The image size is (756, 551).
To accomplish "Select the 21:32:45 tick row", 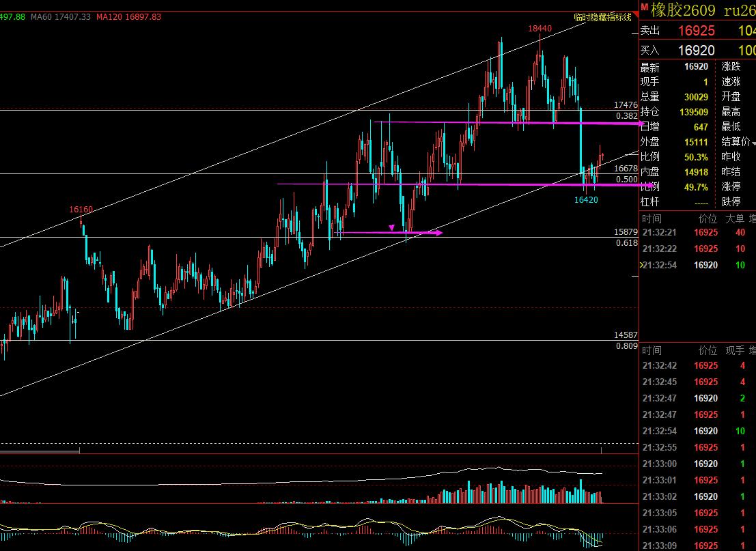I will click(698, 382).
